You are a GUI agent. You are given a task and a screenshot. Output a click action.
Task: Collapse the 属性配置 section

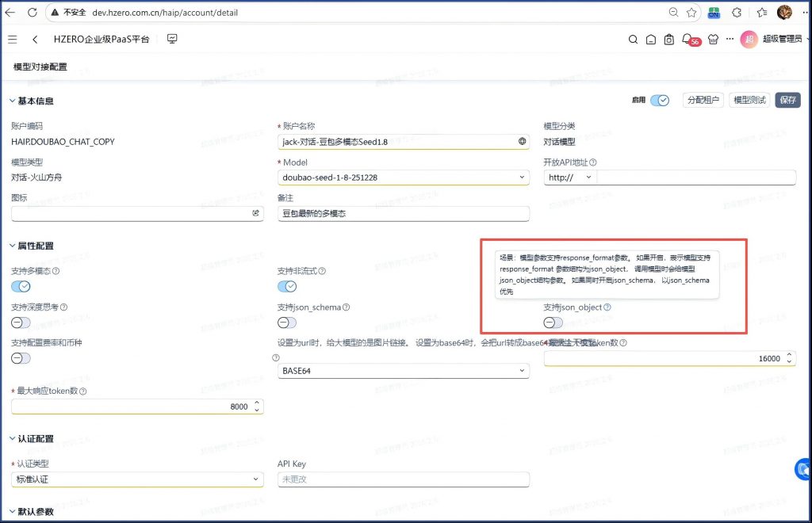(x=12, y=246)
